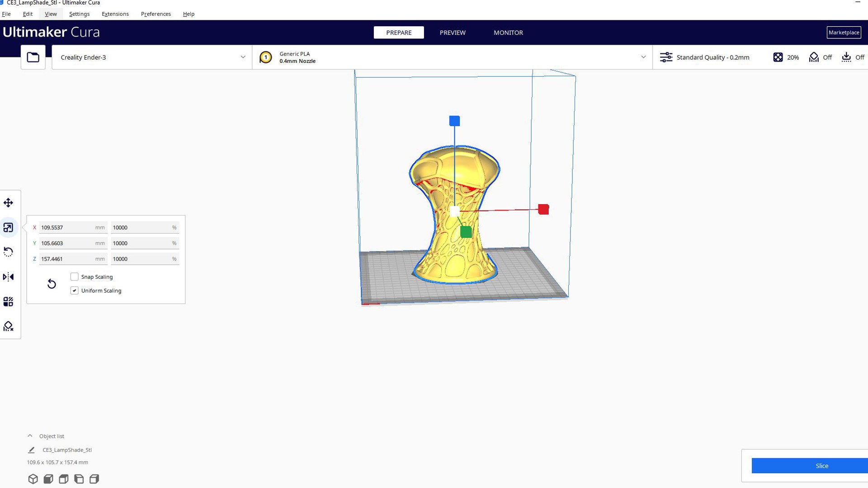Viewport: 868px width, 488px height.
Task: Switch to PREVIEW stage
Action: point(453,33)
